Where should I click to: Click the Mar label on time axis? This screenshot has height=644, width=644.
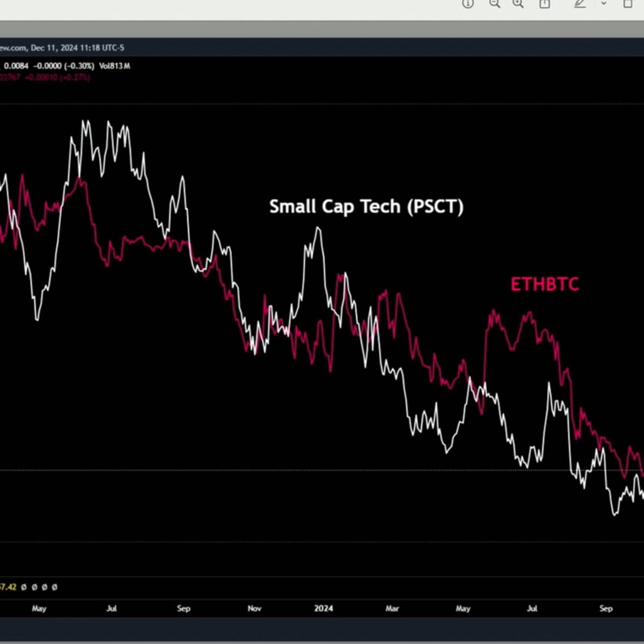392,608
